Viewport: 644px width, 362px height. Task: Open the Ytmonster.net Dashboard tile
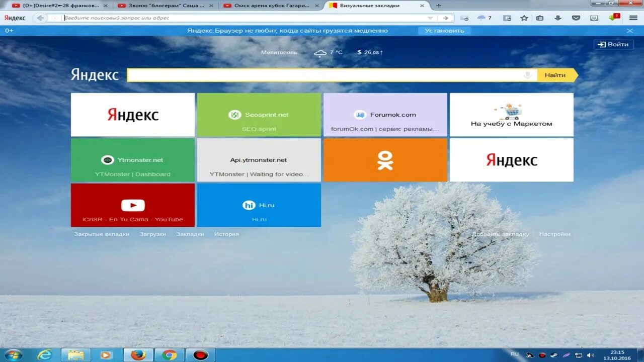pos(133,160)
